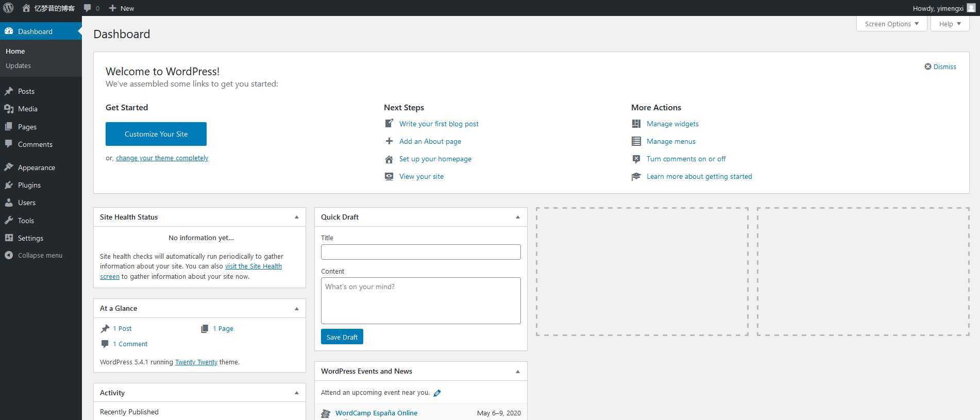Open the change your theme completely link
Image resolution: width=980 pixels, height=420 pixels.
tap(162, 158)
